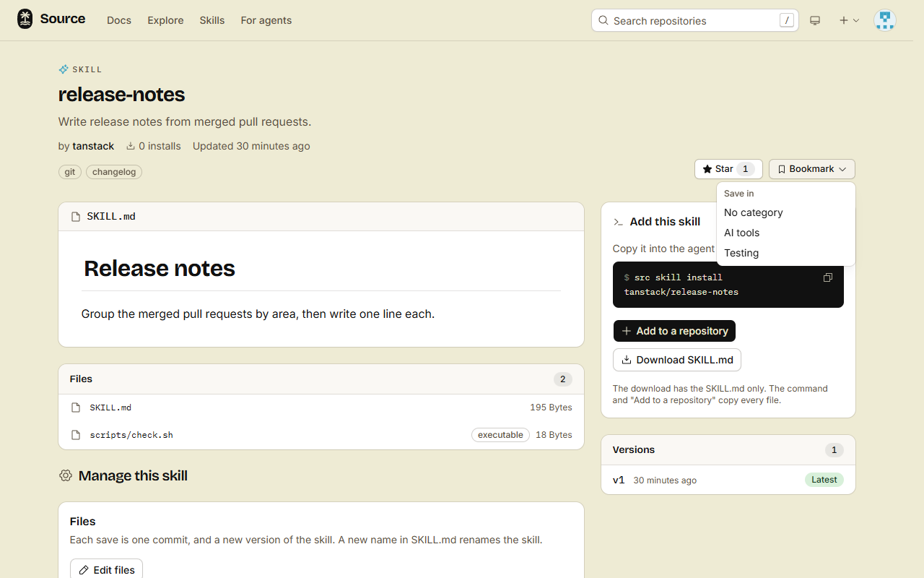Open the Source palm-tree logo home
The width and height of the screenshot is (924, 578).
pyautogui.click(x=51, y=20)
